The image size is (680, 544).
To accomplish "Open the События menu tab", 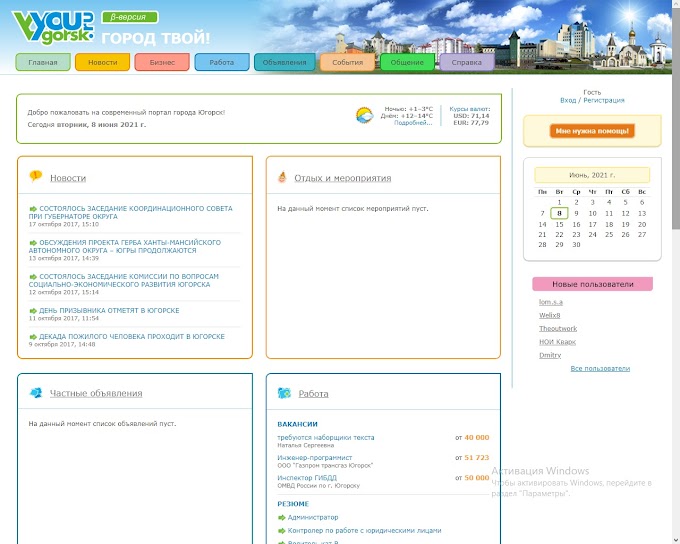I will [x=347, y=62].
